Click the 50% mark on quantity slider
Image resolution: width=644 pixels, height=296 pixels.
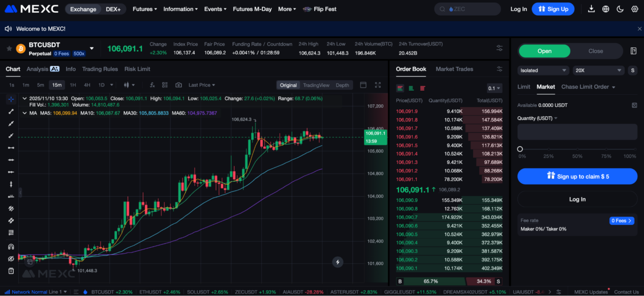[577, 149]
